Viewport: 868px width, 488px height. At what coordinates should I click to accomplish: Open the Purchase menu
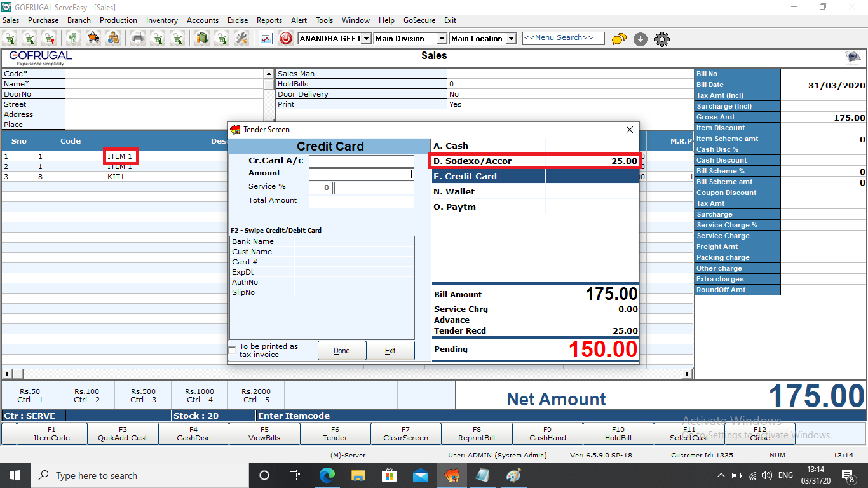pos(43,20)
